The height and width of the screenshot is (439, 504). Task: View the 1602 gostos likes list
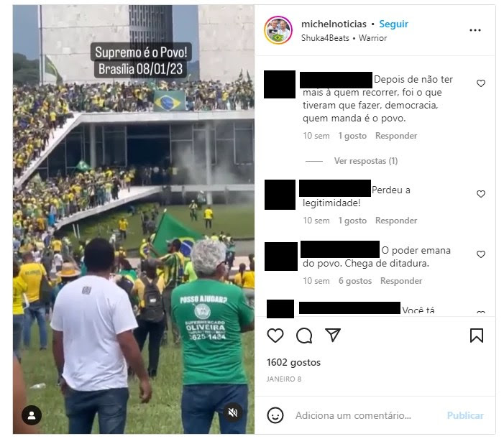tap(293, 362)
